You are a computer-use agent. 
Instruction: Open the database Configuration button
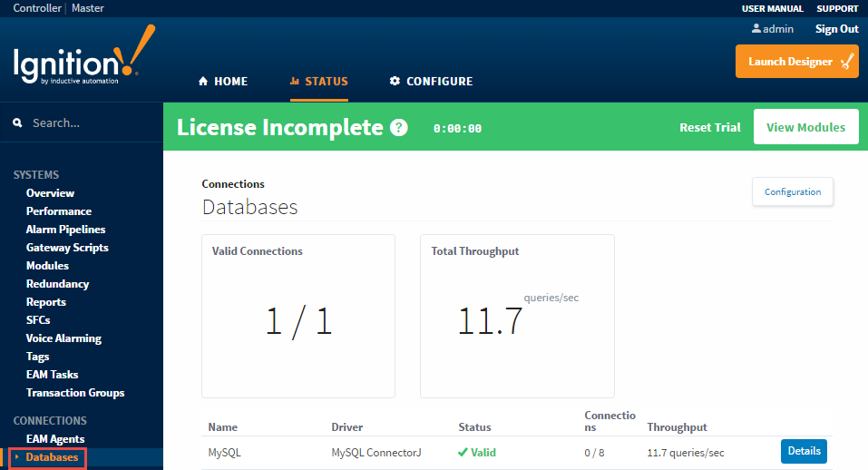tap(792, 191)
